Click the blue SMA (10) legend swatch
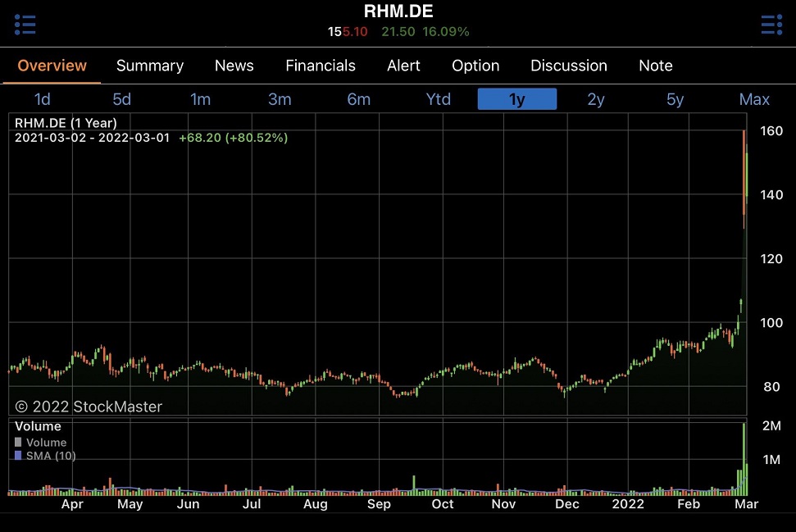Screen dimensions: 796x532 18,455
